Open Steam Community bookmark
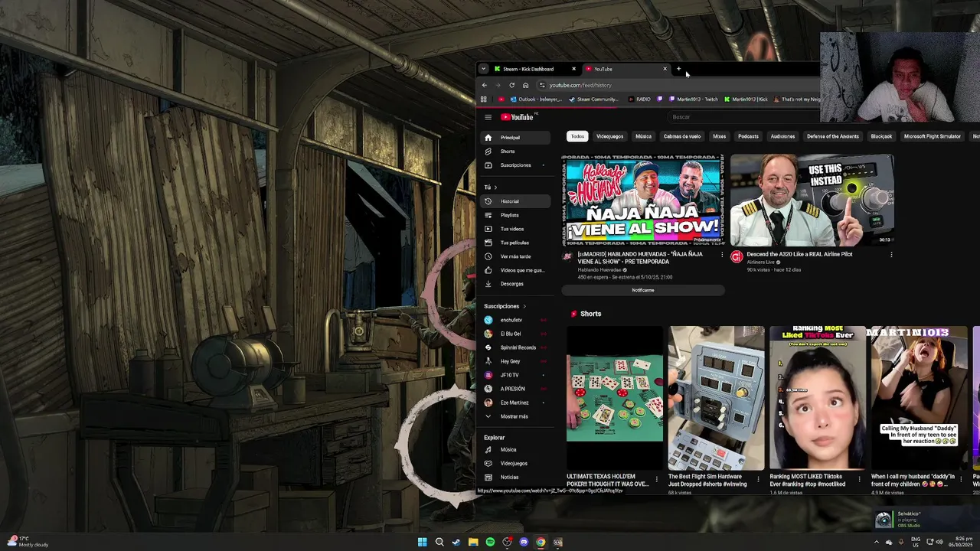The width and height of the screenshot is (980, 551). click(593, 99)
